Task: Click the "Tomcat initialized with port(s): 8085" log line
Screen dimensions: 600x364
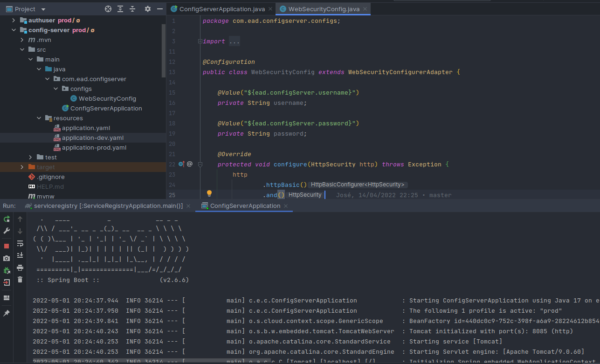Action: click(491, 331)
